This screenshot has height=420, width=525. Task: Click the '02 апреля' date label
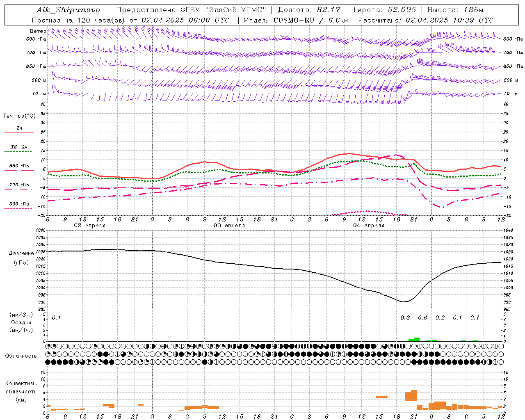[89, 226]
